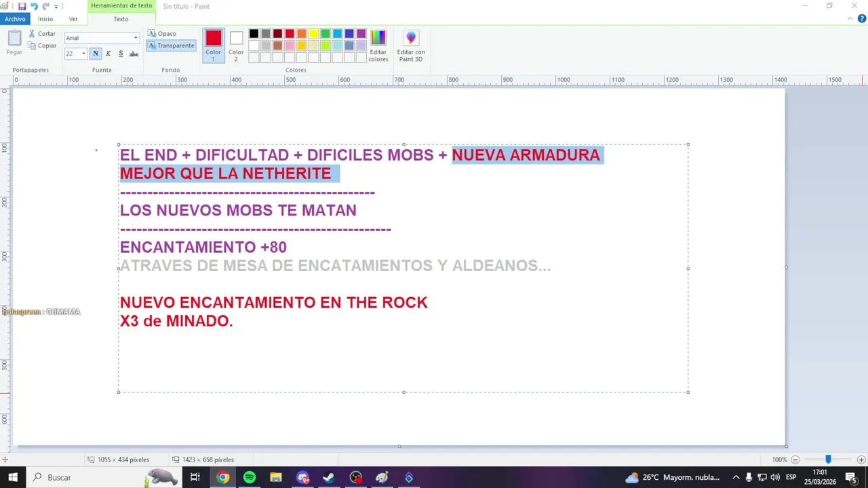This screenshot has width=868, height=488.
Task: Select Color 2 background button
Action: tap(236, 45)
